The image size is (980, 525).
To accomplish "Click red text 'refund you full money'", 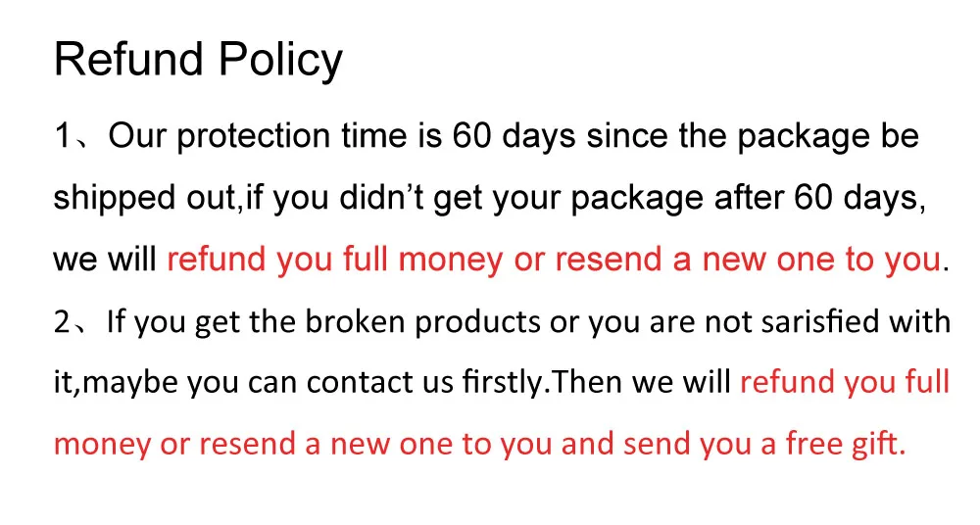I will pyautogui.click(x=334, y=260).
